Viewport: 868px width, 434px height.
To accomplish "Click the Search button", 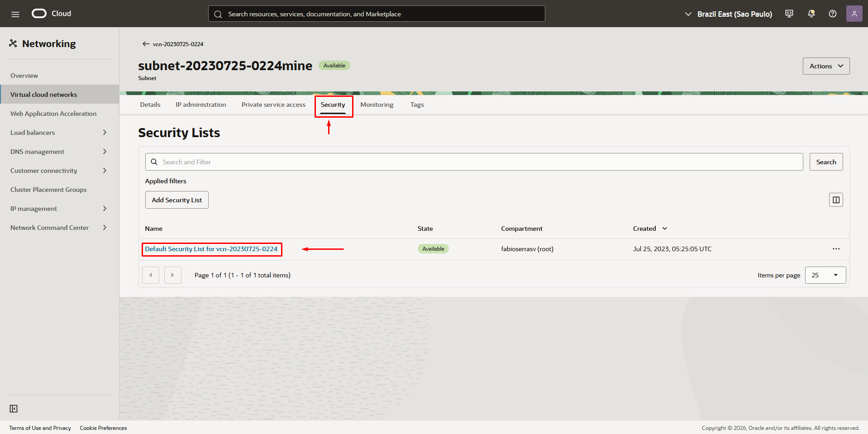I will point(826,162).
